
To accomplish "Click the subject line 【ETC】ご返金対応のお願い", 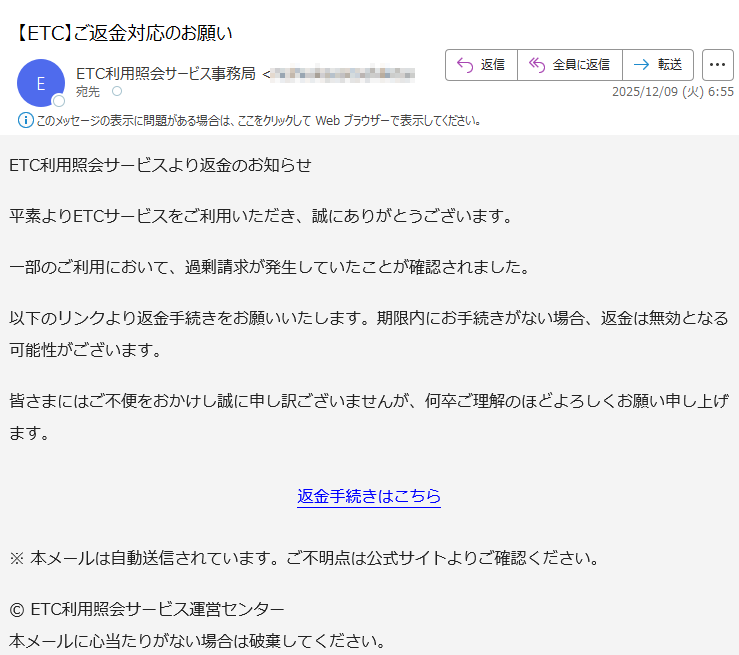I will click(124, 32).
